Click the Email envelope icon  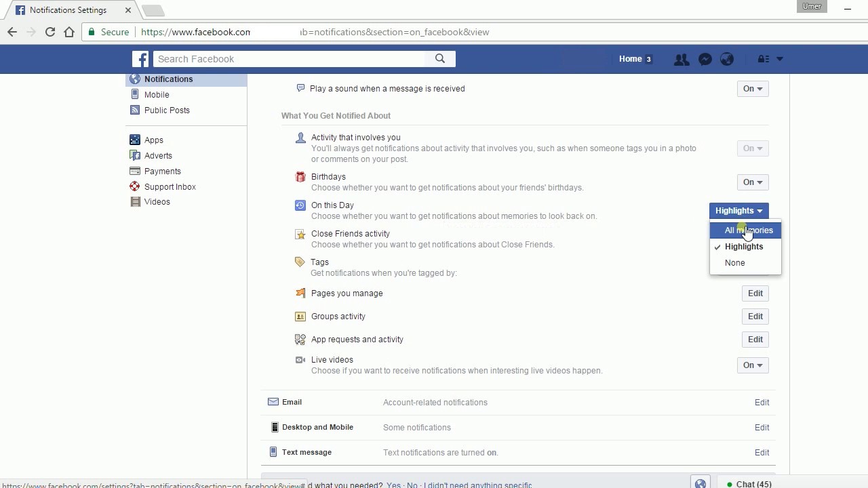pyautogui.click(x=273, y=402)
